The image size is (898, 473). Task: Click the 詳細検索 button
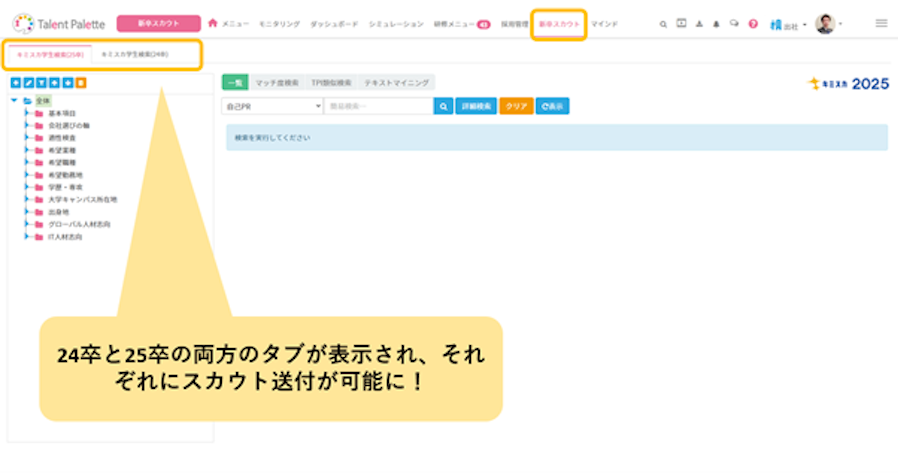[476, 106]
